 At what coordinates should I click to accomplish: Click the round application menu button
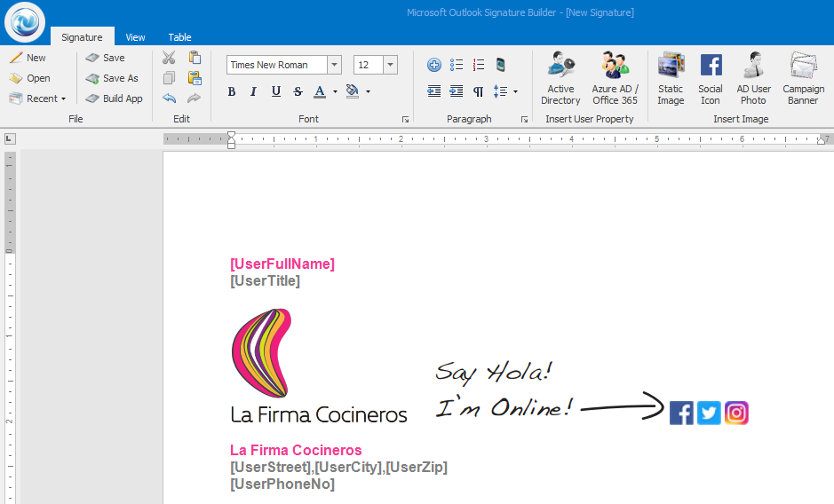point(25,22)
